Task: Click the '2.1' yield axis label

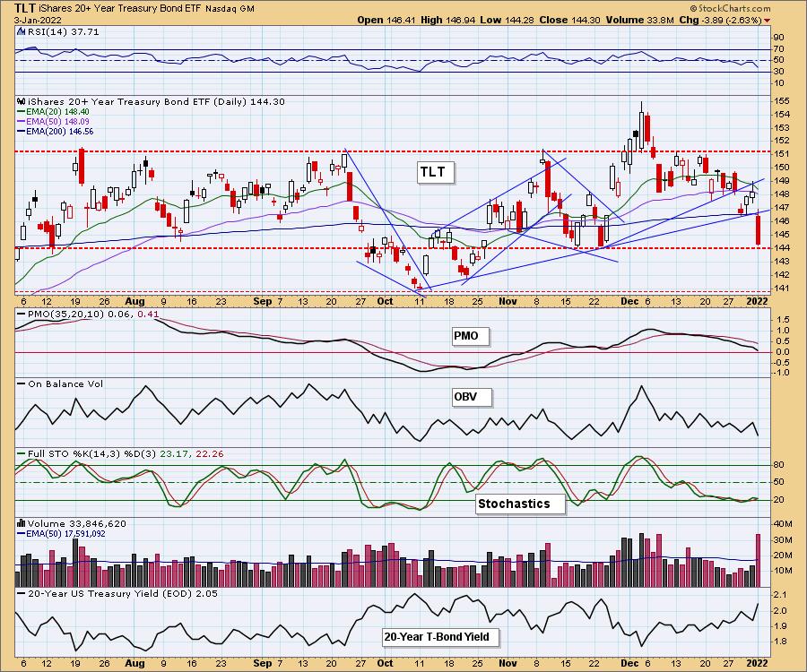Action: tap(780, 595)
